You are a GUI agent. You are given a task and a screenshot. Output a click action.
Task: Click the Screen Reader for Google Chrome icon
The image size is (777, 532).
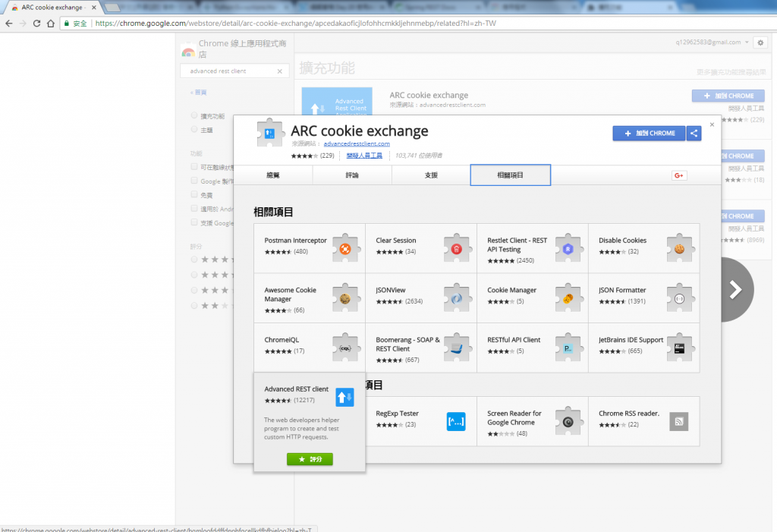tap(568, 421)
